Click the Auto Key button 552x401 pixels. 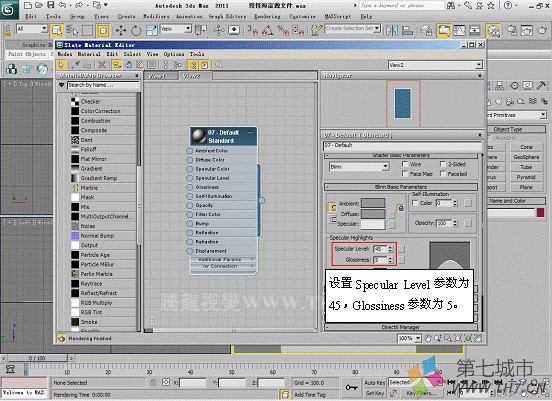[x=375, y=383]
